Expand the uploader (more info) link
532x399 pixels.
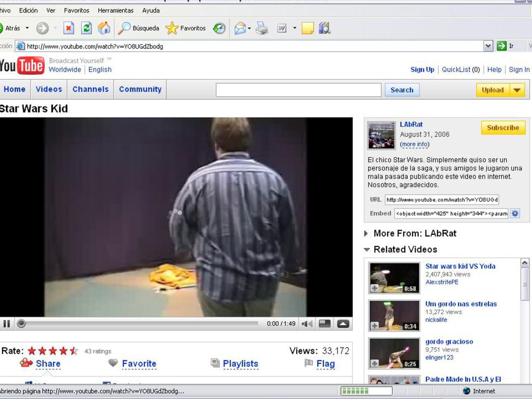tap(415, 144)
